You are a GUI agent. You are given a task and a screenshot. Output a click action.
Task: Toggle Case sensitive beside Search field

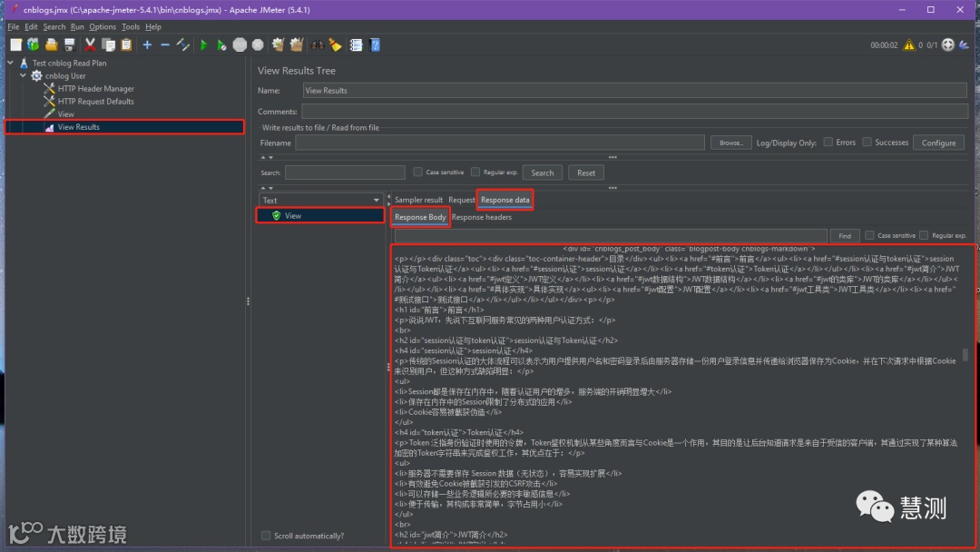point(417,172)
